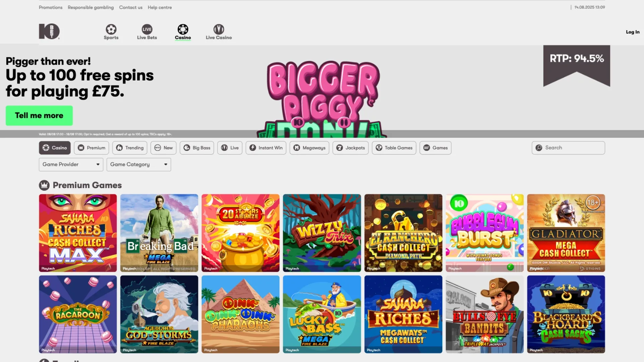Open El Ranchero Cash Collect game
644x362 pixels.
404,233
